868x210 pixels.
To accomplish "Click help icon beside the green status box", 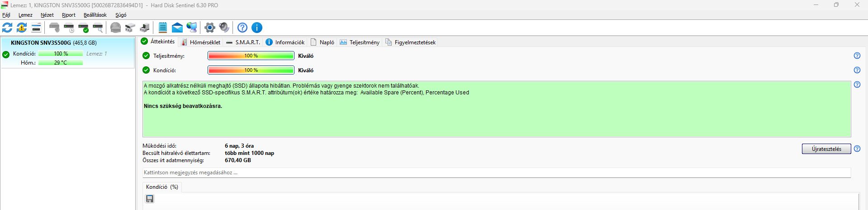I will 857,84.
